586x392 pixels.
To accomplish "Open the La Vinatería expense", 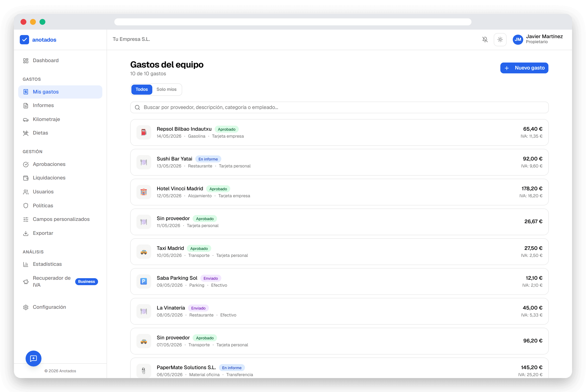I will point(339,311).
